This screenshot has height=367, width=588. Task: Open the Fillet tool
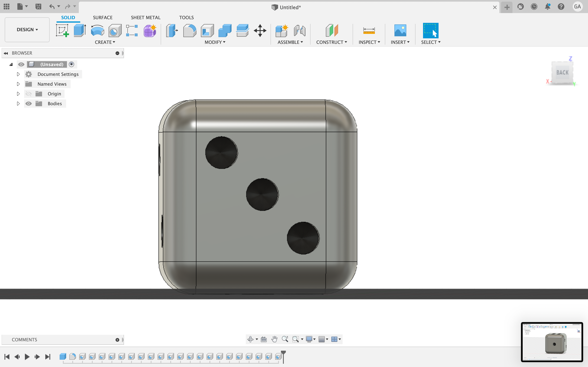tap(189, 30)
